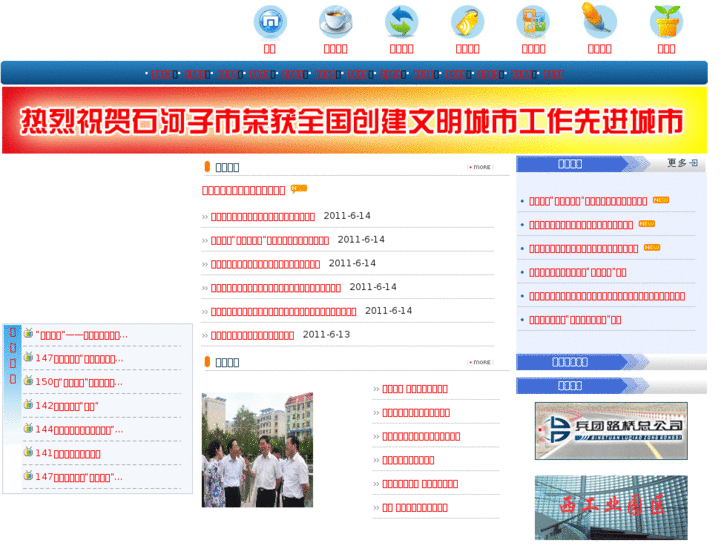Select the yellow price tag icon

pyautogui.click(x=467, y=22)
